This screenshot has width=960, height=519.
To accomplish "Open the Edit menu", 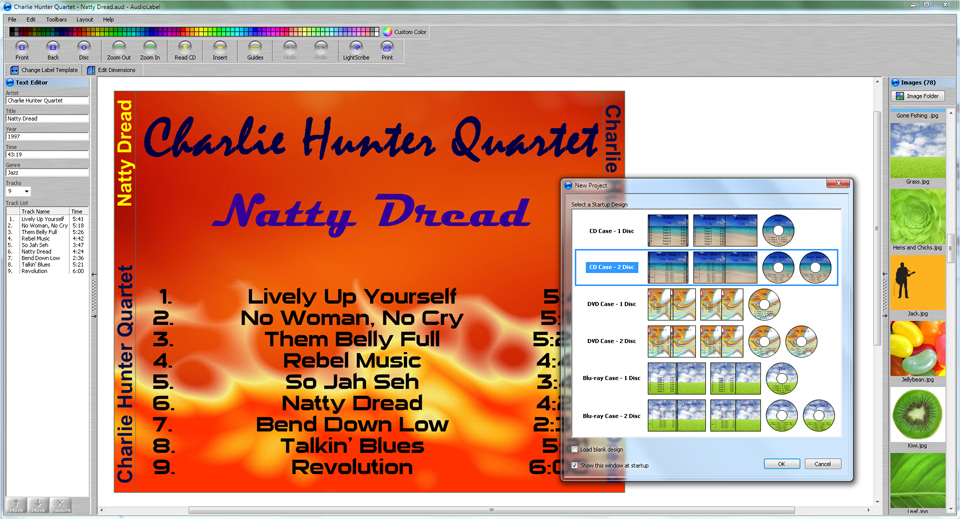I will tap(31, 20).
